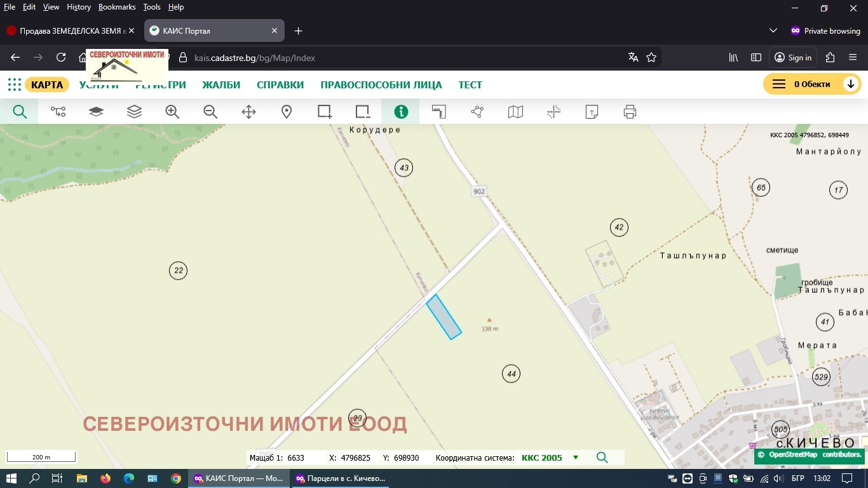Image resolution: width=868 pixels, height=488 pixels.
Task: Open the СПРАВКИ menu item
Action: pyautogui.click(x=280, y=85)
